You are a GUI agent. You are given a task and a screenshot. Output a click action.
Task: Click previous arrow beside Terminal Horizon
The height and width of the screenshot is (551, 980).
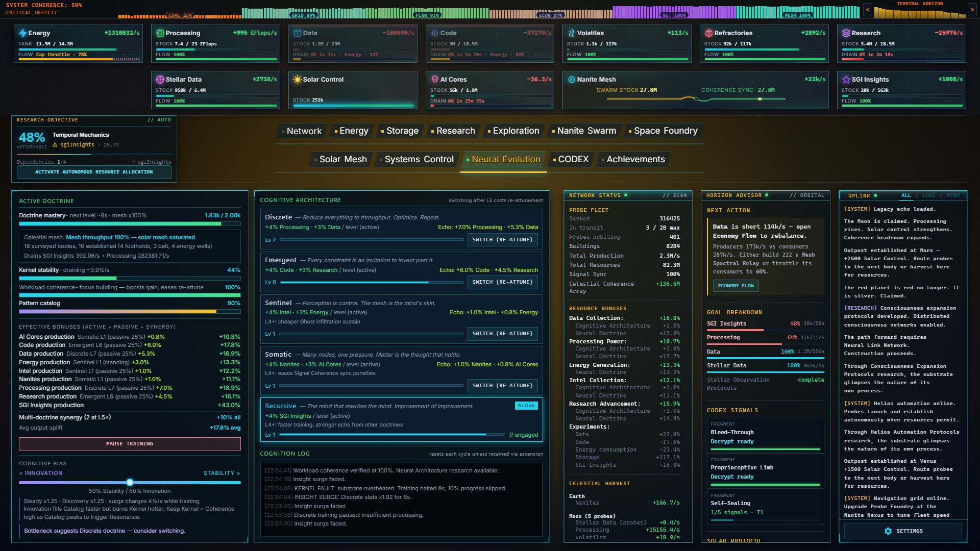pyautogui.click(x=867, y=9)
